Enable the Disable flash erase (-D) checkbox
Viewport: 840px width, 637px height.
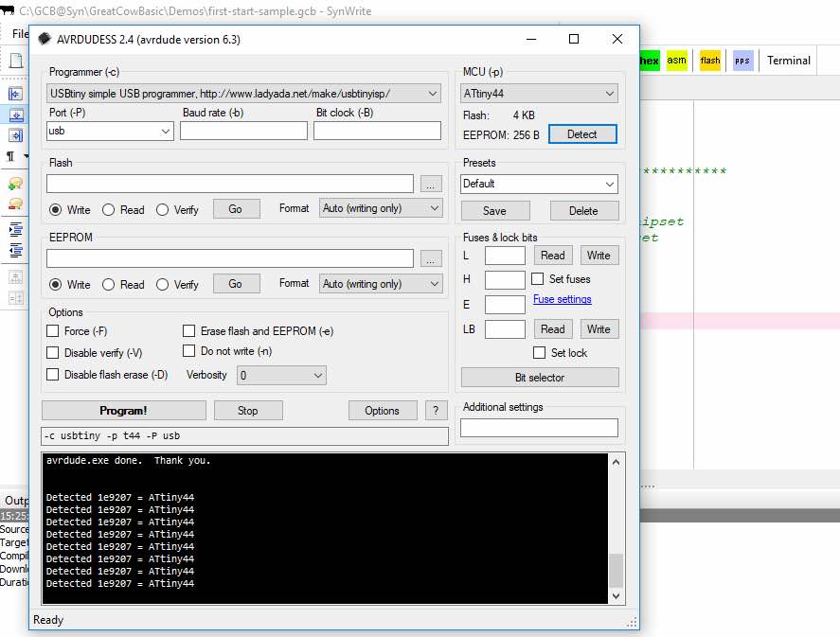tap(52, 374)
